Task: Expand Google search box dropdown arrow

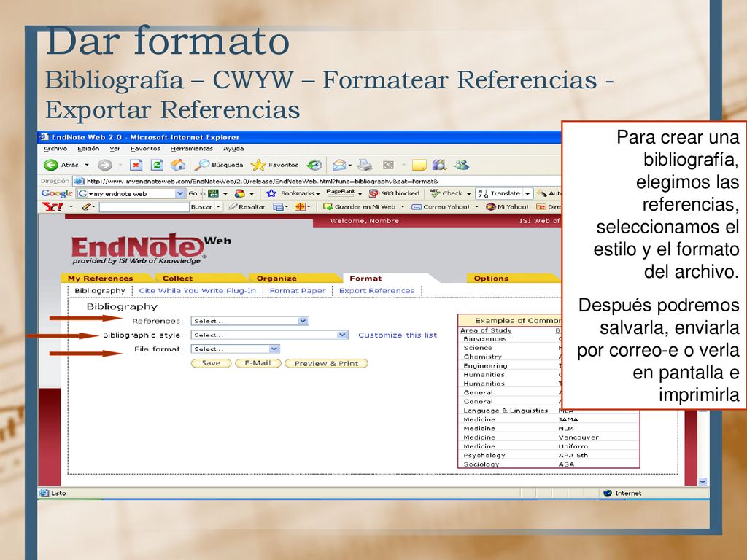Action: (179, 193)
